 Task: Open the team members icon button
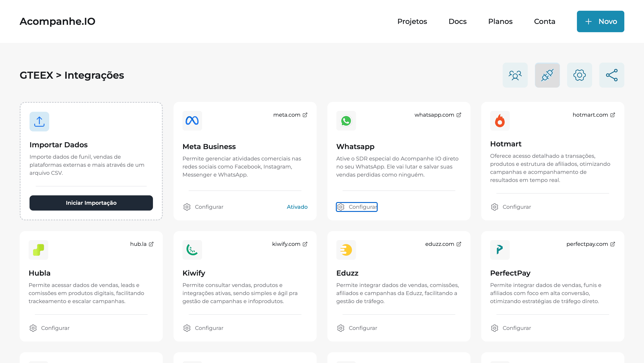click(515, 75)
